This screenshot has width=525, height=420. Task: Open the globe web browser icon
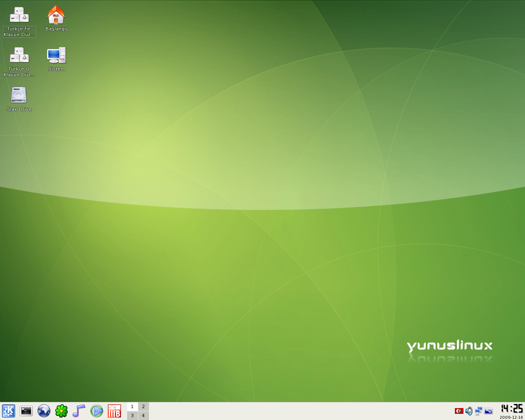click(44, 411)
